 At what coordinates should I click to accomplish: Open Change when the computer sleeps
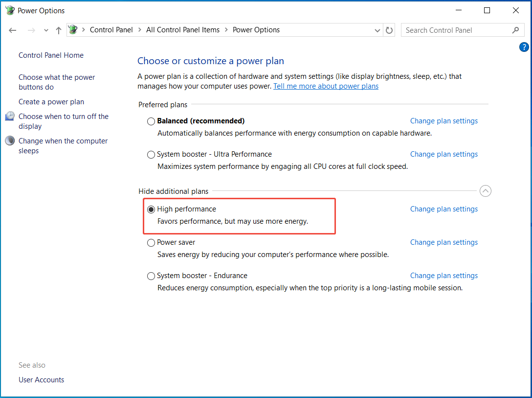pyautogui.click(x=63, y=146)
